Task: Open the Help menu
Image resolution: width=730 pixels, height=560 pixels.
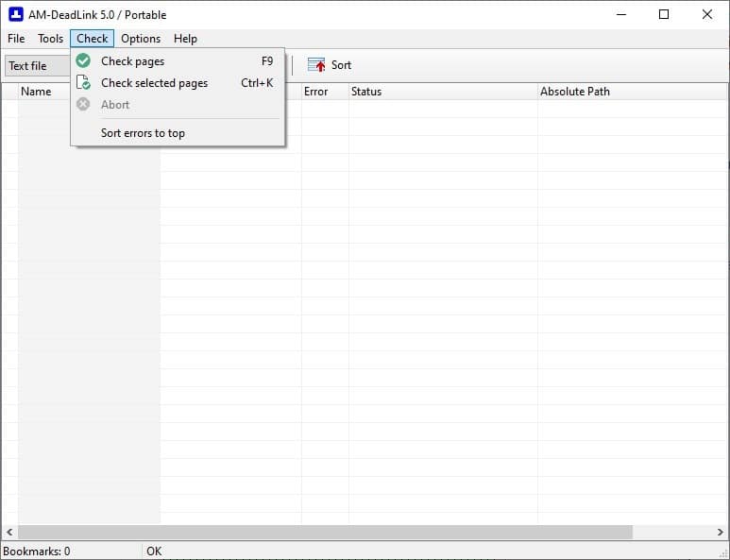Action: pyautogui.click(x=185, y=39)
